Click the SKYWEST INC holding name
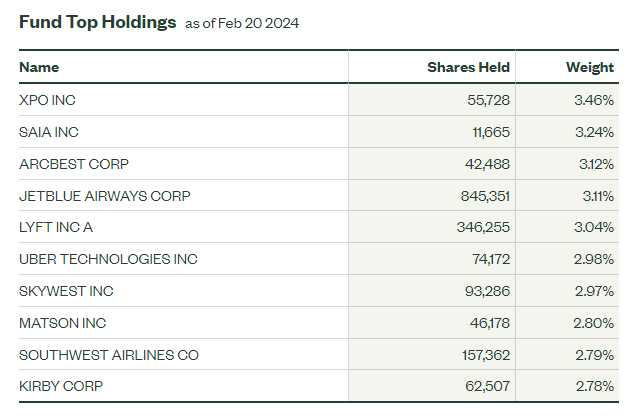 pyautogui.click(x=66, y=291)
